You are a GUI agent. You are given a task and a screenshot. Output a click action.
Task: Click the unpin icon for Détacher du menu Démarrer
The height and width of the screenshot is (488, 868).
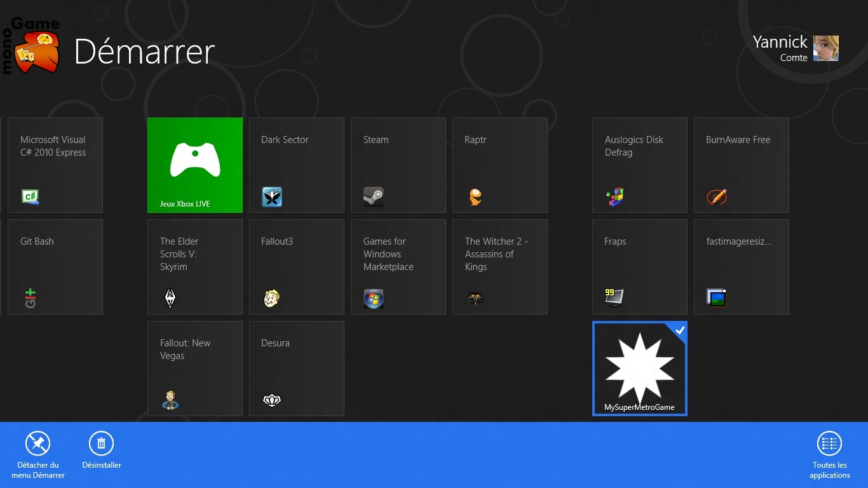(37, 444)
